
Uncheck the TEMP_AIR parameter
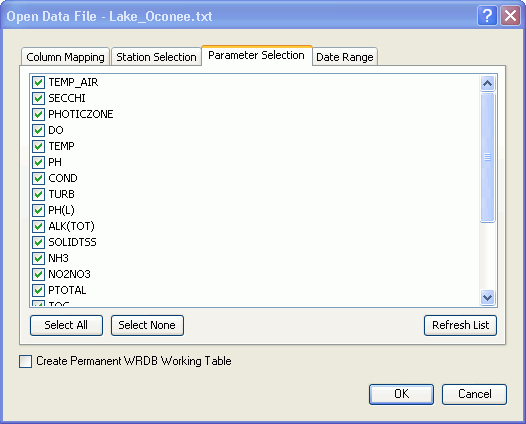click(38, 82)
